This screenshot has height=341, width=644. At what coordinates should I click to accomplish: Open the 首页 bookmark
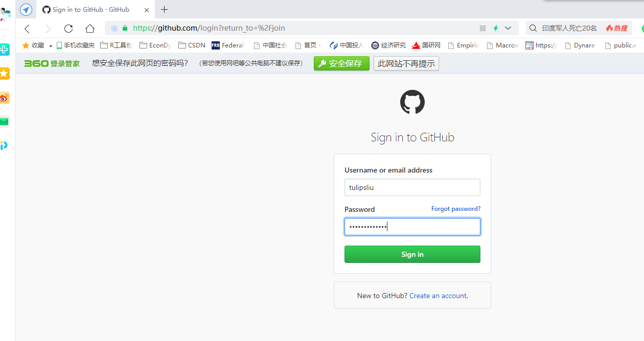point(308,45)
